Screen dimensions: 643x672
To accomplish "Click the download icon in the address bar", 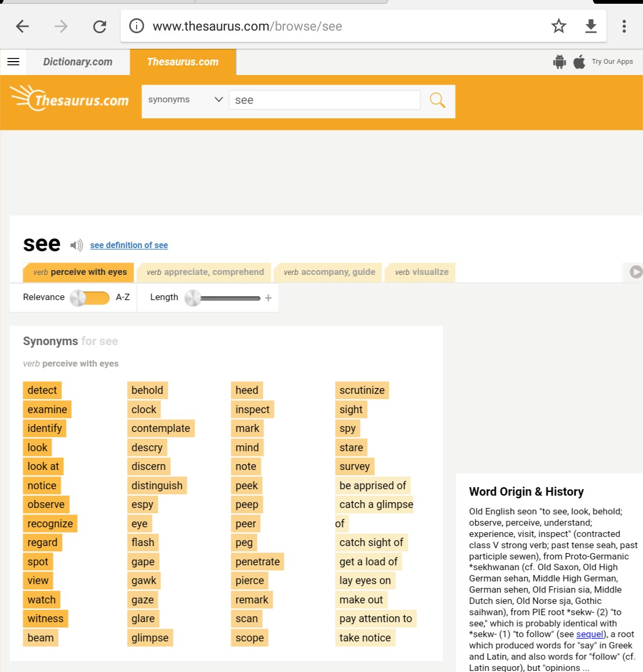I will (x=591, y=25).
